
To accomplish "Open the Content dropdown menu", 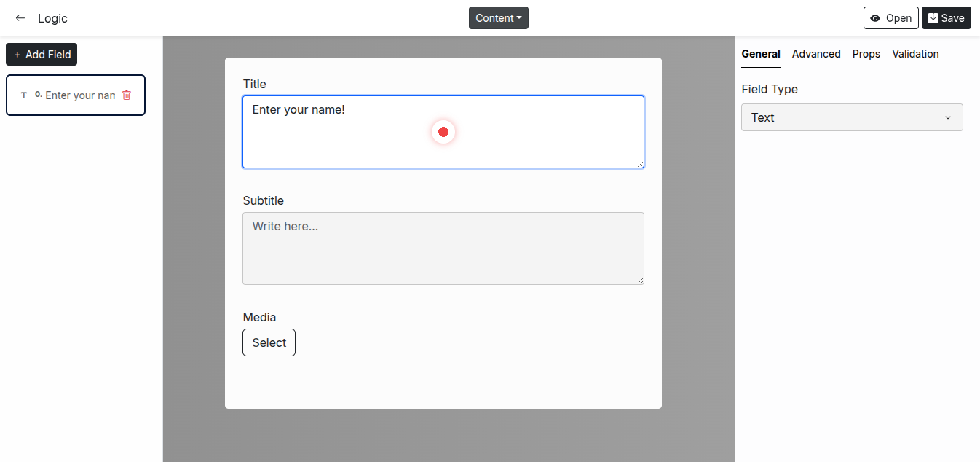I will pyautogui.click(x=498, y=18).
